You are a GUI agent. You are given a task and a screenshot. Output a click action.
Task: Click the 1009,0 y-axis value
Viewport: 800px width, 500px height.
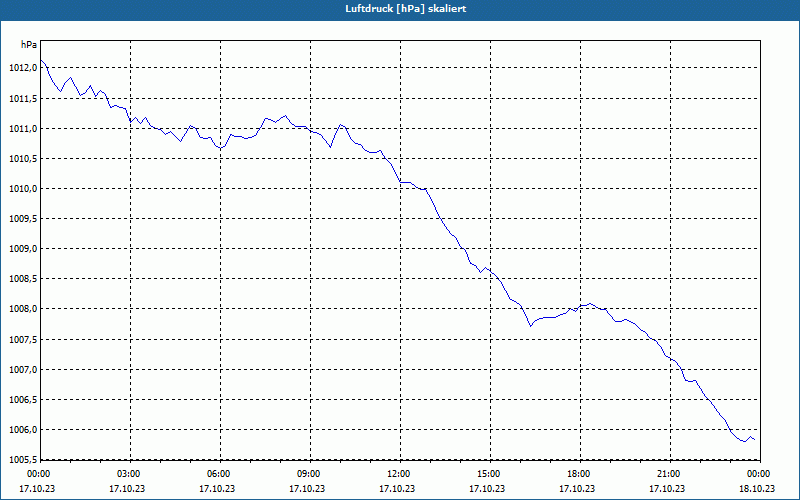23,249
